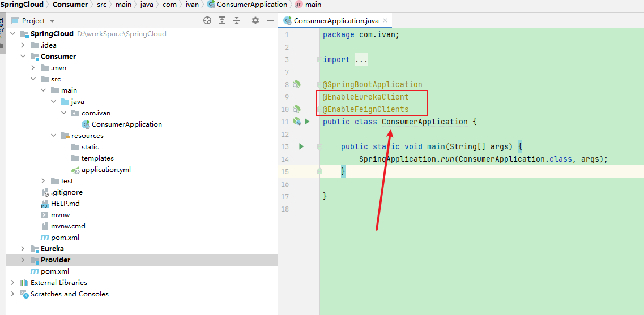644x315 pixels.
Task: Click the run gutter icon at line 11
Action: pyautogui.click(x=307, y=122)
